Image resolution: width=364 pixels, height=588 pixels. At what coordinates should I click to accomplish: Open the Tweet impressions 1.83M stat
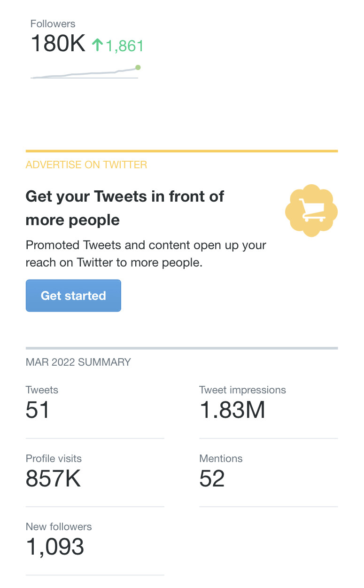232,410
